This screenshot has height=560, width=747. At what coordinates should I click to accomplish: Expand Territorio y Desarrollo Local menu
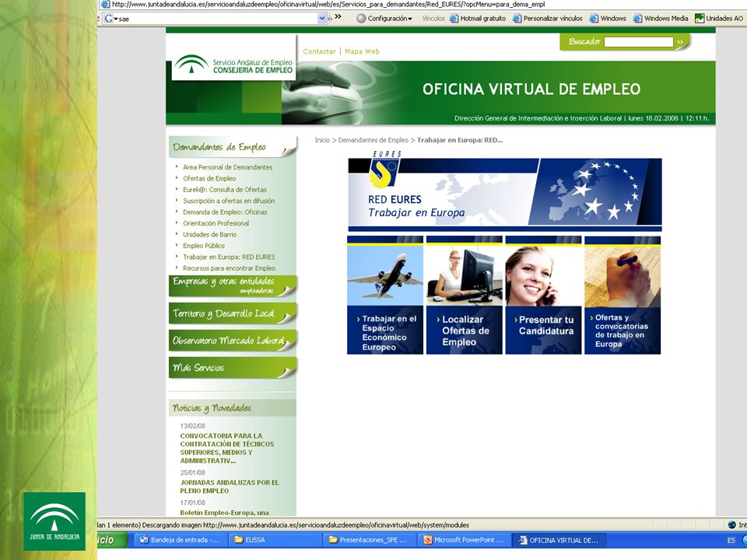pyautogui.click(x=233, y=313)
